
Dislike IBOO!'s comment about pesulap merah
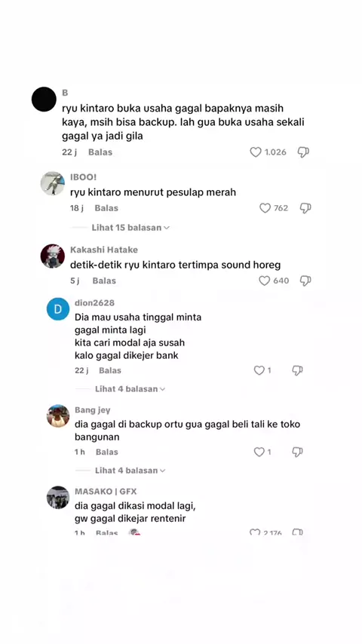click(305, 208)
